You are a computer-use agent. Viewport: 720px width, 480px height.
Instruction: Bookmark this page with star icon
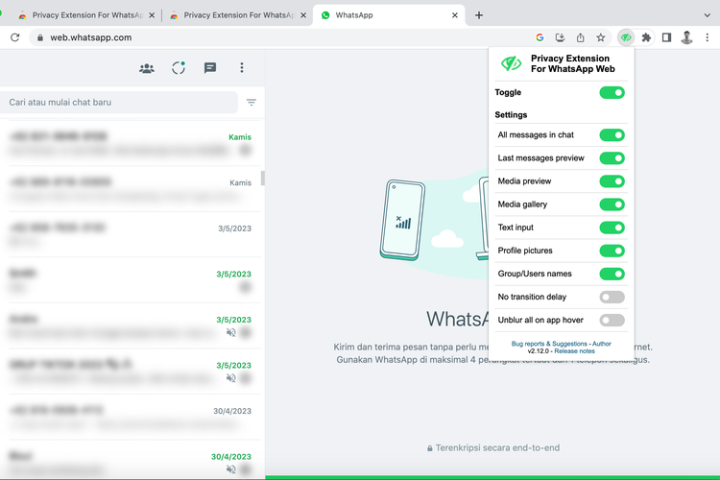click(601, 38)
